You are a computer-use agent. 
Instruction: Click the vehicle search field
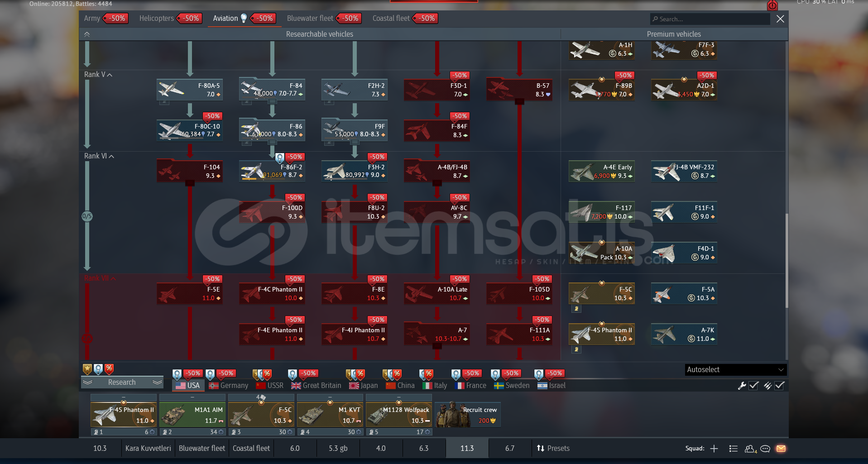710,19
